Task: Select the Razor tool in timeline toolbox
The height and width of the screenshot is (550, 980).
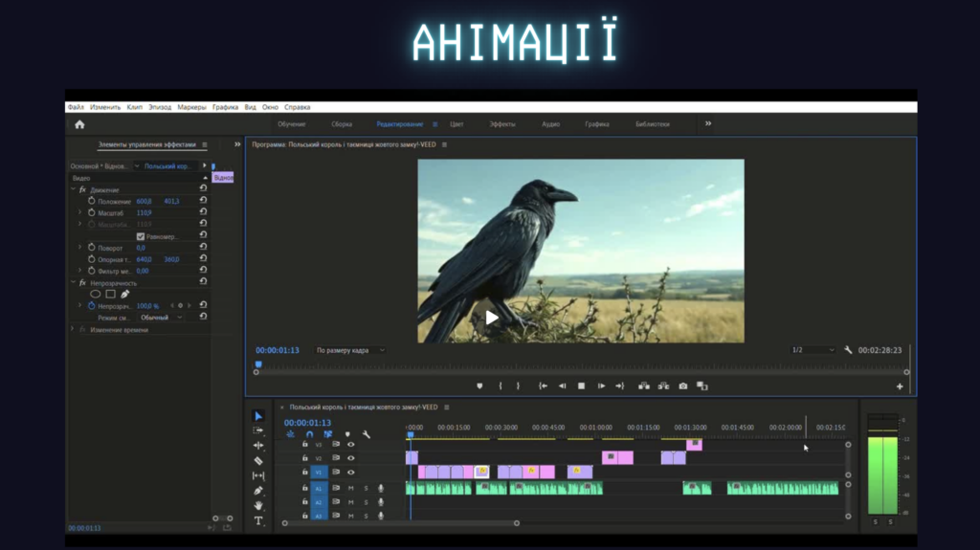Action: click(x=258, y=460)
